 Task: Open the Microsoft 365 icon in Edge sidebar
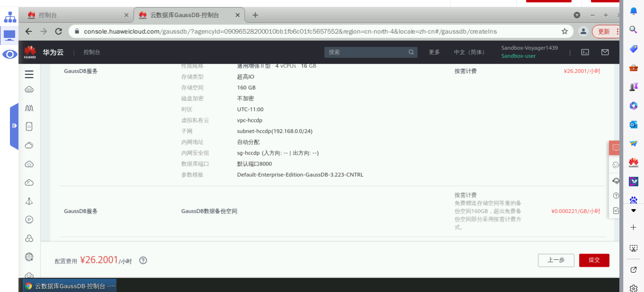(x=634, y=106)
